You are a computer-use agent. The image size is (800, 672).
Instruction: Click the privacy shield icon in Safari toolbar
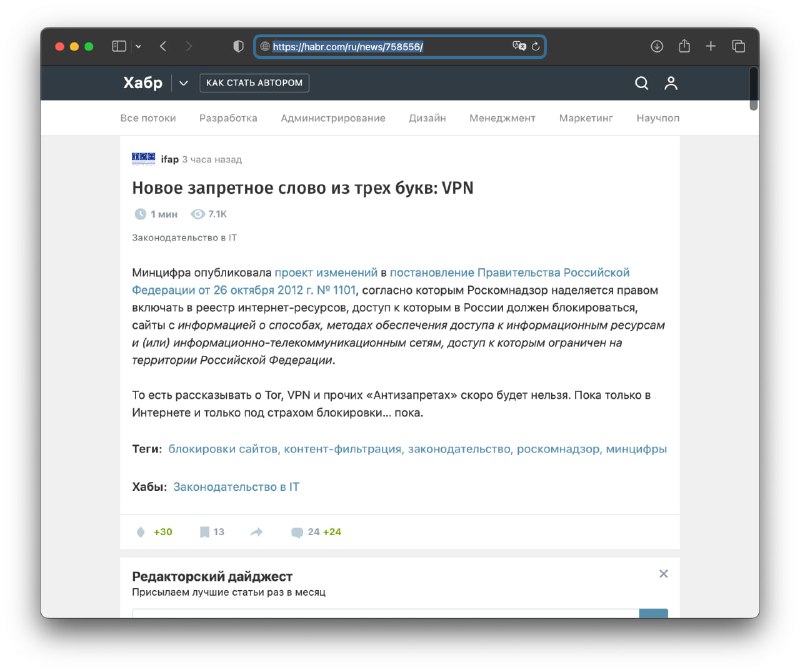238,46
